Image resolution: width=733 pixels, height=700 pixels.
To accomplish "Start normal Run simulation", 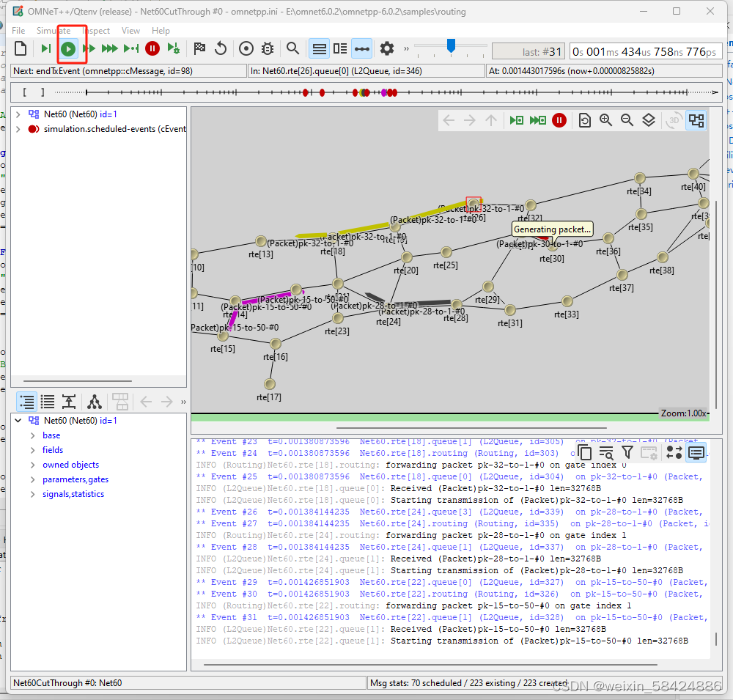I will 68,48.
